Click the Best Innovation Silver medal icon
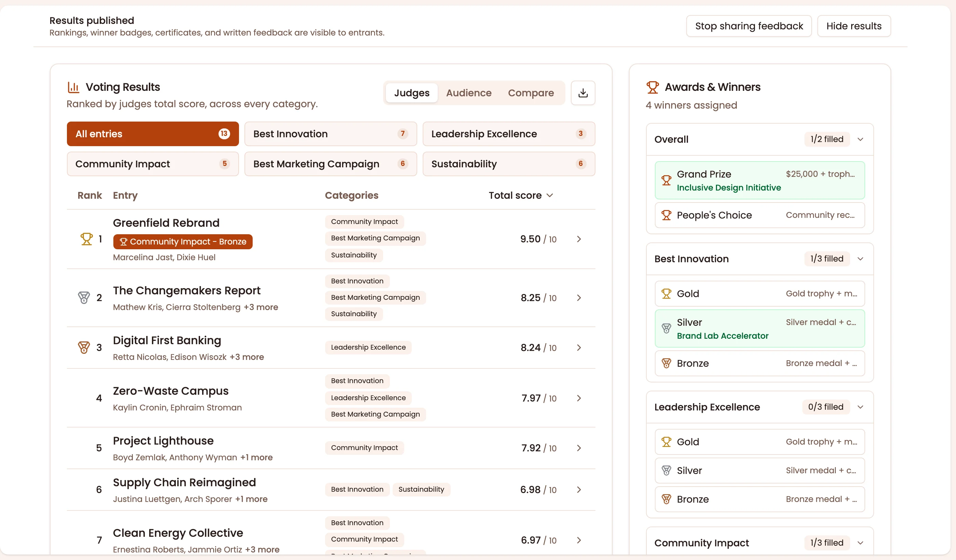This screenshot has width=956, height=560. [666, 328]
